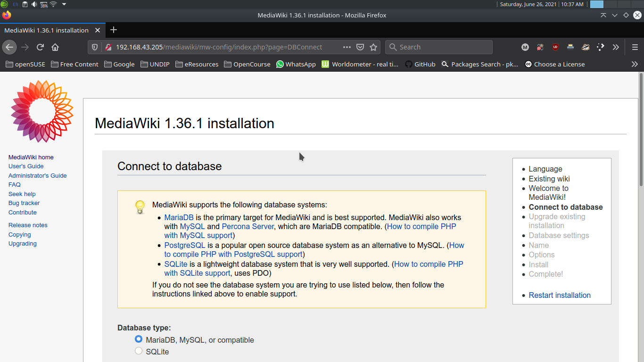Click the Restart installation link
Viewport: 644px width, 362px height.
[x=560, y=295]
